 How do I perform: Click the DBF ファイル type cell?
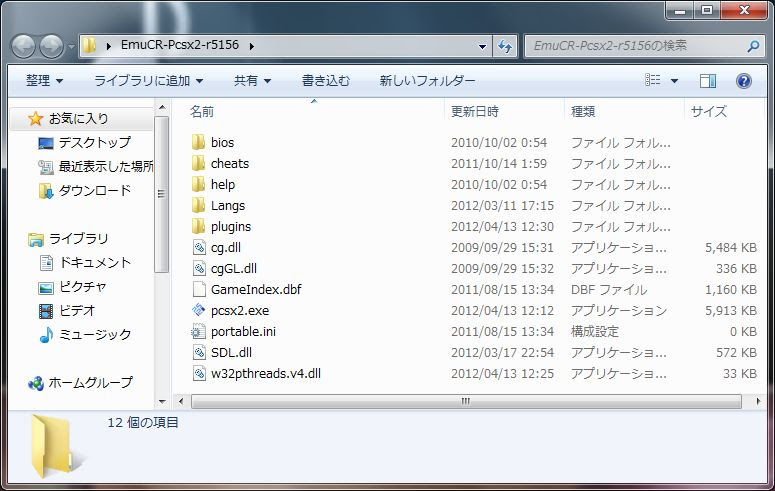click(609, 289)
